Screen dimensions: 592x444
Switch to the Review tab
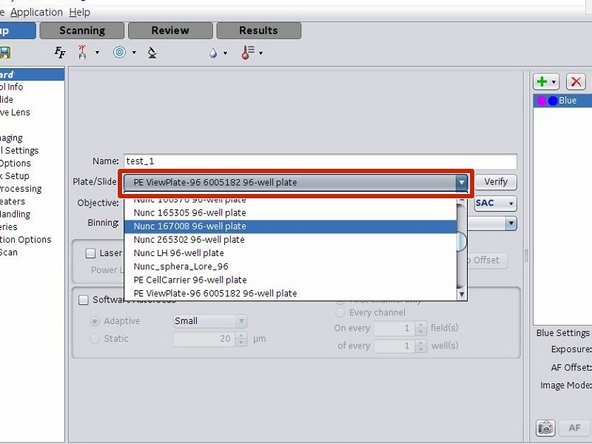tap(170, 30)
